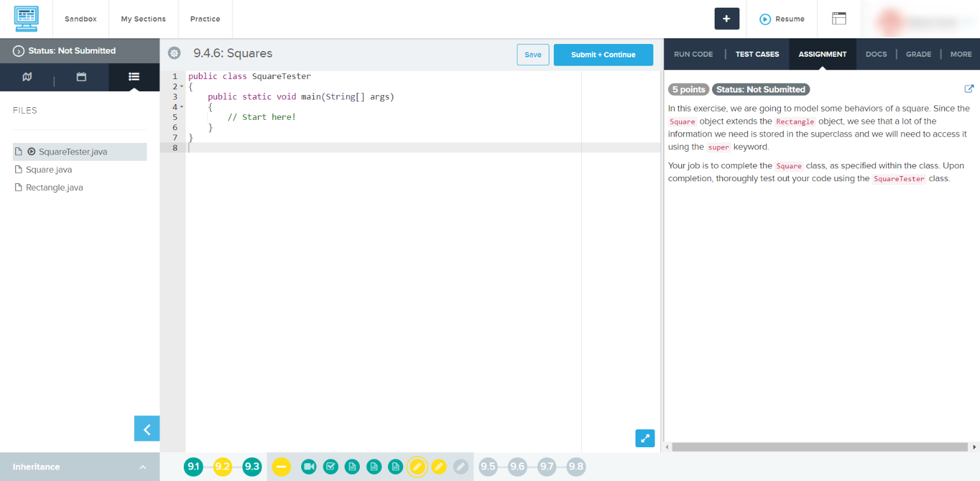Click the dark plus button
Viewport: 980px width, 481px height.
[x=727, y=19]
